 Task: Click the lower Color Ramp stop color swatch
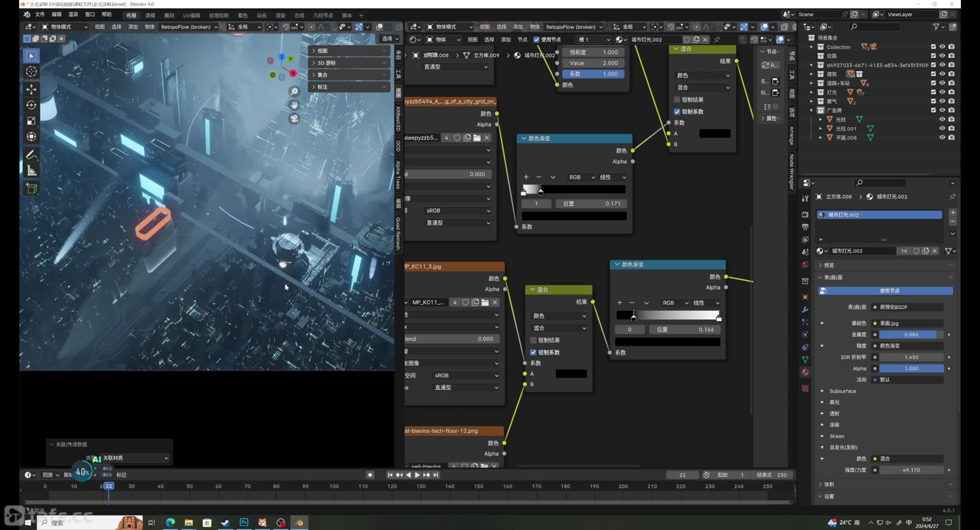pyautogui.click(x=667, y=342)
